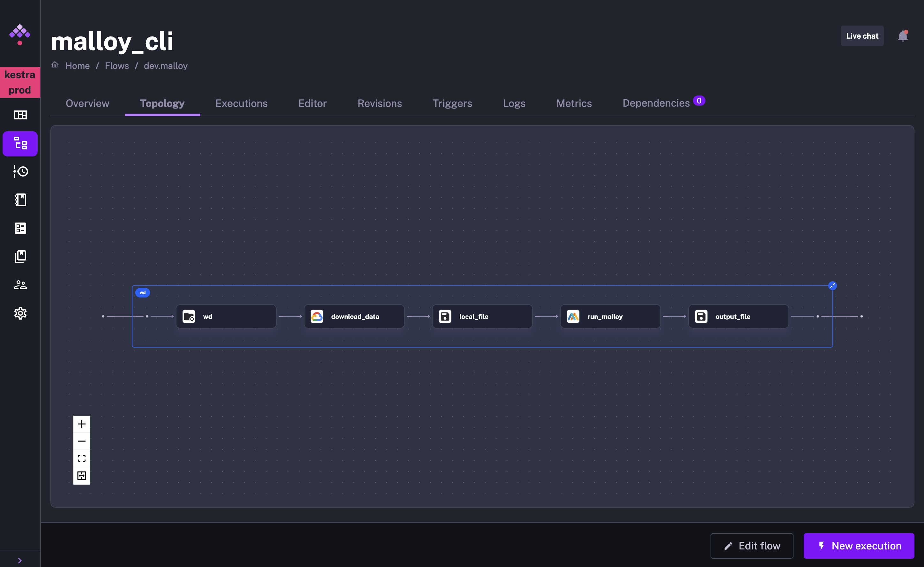Image resolution: width=924 pixels, height=567 pixels.
Task: Click the zoom out minus button
Action: (81, 441)
